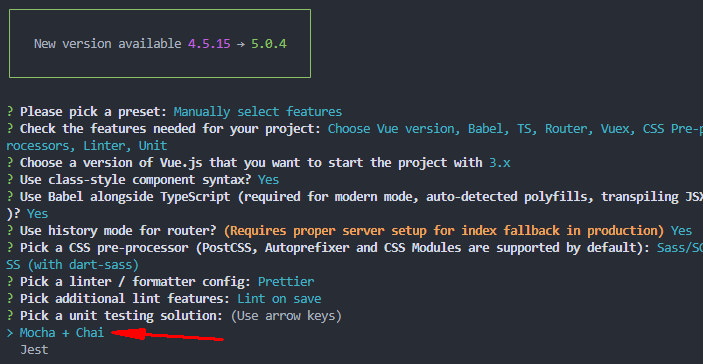Viewport: 703px width, 364px height.
Task: Click the new version 5.0.4 number
Action: [x=269, y=44]
